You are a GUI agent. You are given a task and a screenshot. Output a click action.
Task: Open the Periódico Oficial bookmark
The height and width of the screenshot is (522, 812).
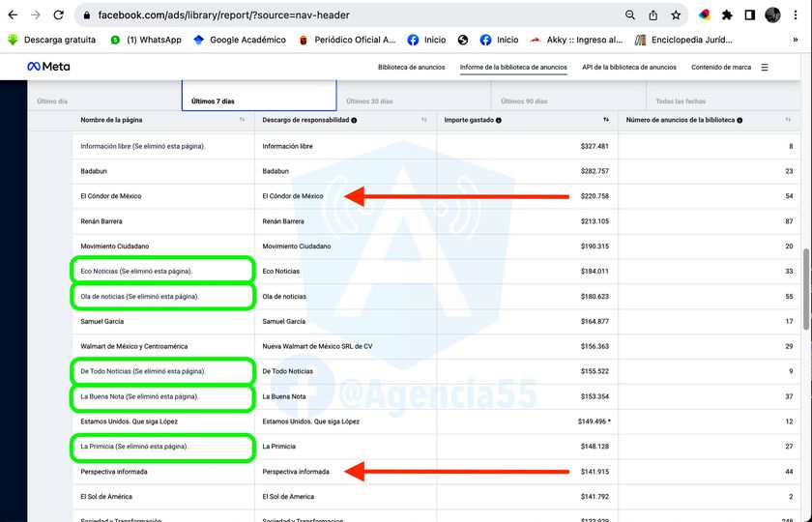(347, 40)
